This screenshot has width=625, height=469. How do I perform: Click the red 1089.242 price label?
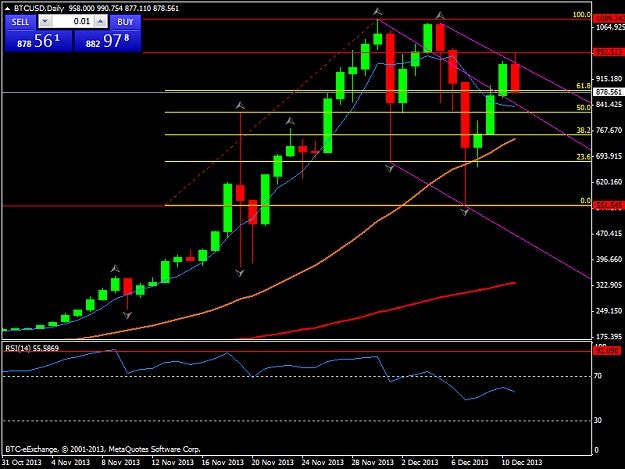(x=609, y=18)
